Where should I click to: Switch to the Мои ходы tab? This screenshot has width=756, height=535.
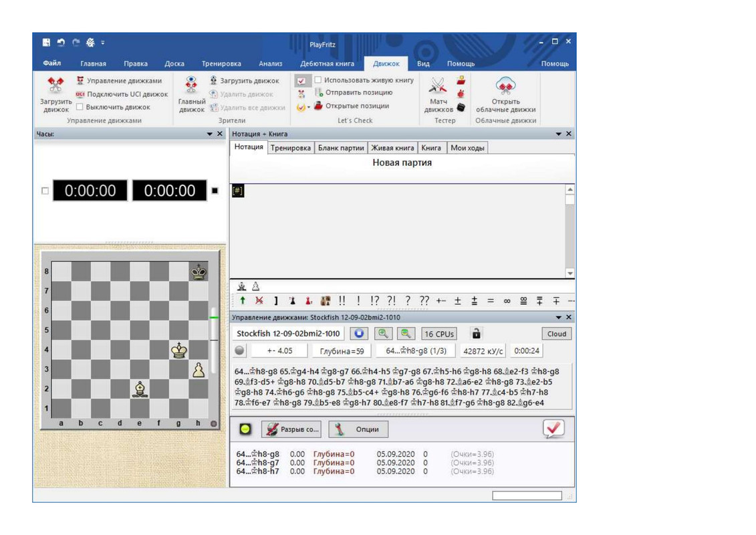467,148
